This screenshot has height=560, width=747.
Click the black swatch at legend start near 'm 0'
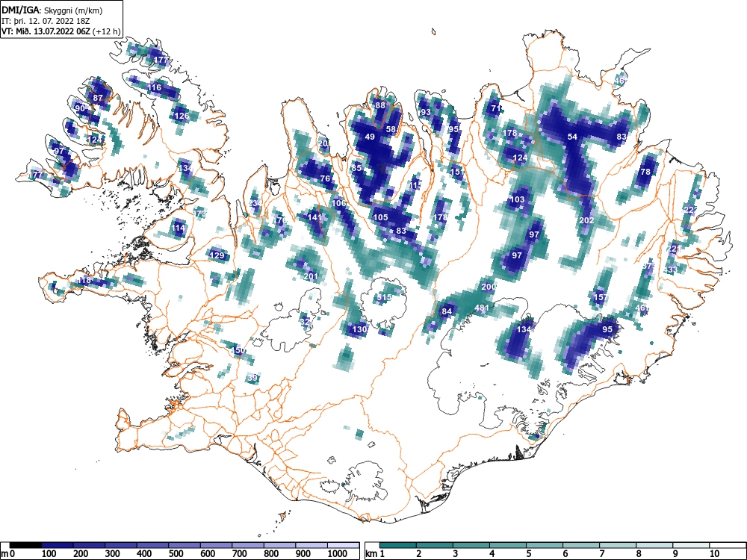point(25,544)
